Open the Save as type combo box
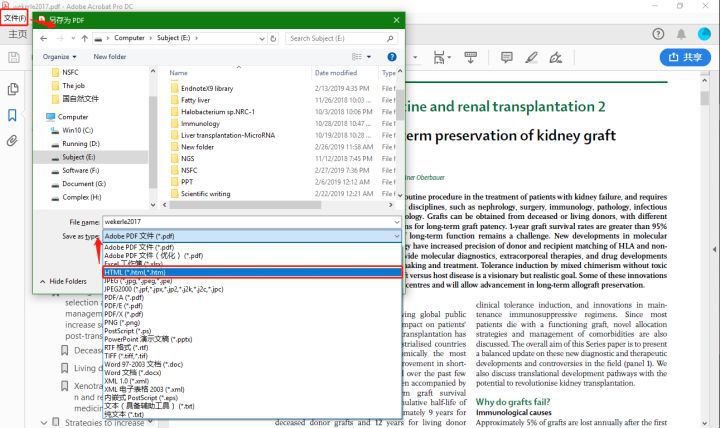 (252, 236)
